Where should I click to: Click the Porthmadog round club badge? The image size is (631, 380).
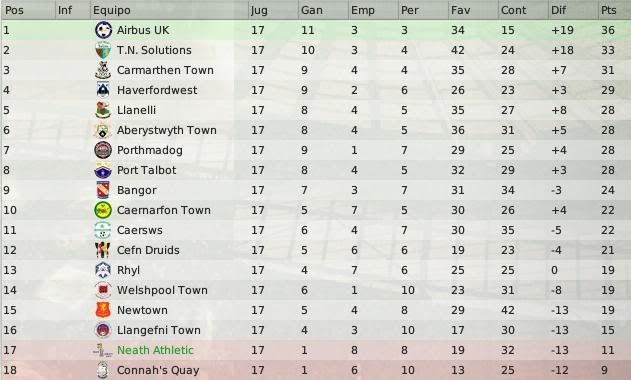point(103,150)
